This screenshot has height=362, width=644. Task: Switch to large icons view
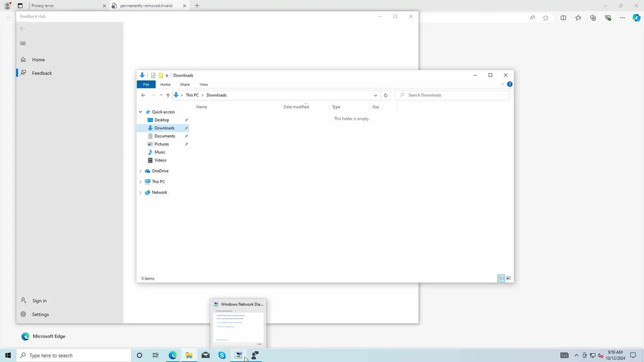(508, 279)
